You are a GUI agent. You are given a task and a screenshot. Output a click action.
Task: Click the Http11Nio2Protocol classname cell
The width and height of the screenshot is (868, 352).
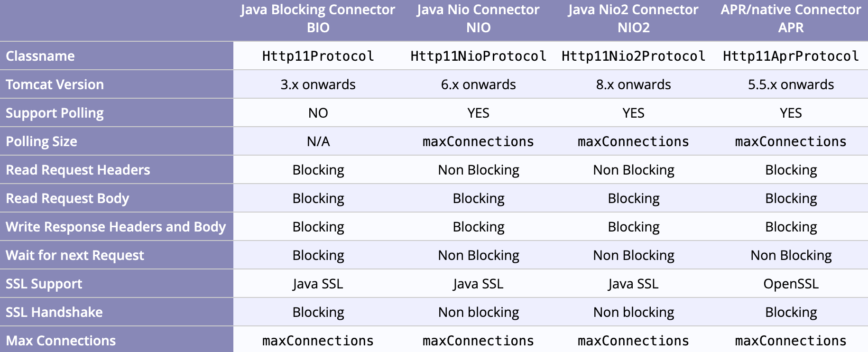633,56
